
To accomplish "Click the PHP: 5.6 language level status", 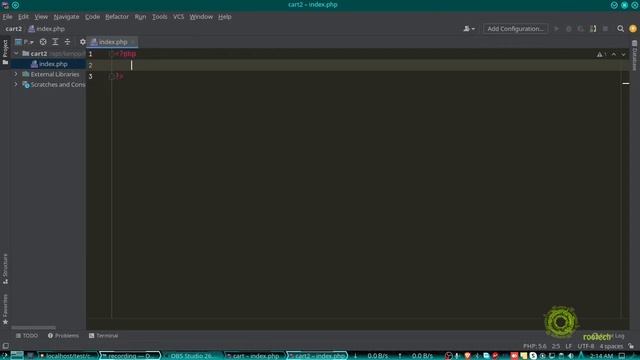I will (x=535, y=346).
